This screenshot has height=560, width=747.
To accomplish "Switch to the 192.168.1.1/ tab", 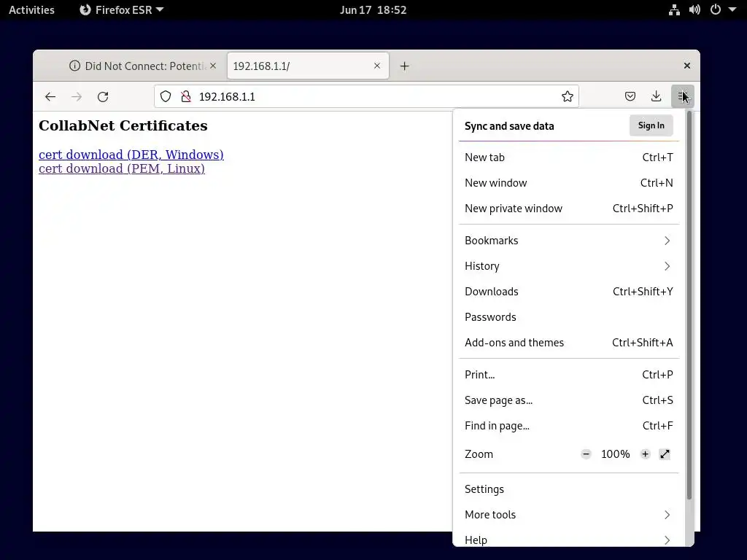I will coord(308,66).
